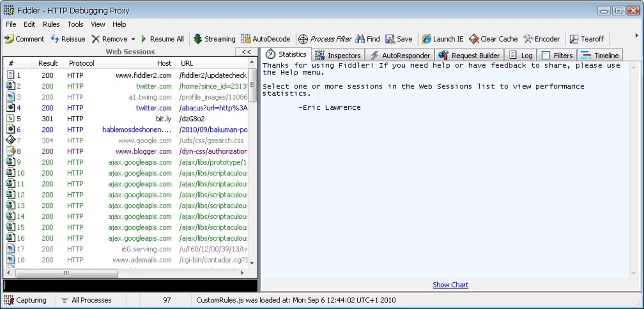Open the Rules menu
This screenshot has height=309, width=644.
[x=51, y=24]
